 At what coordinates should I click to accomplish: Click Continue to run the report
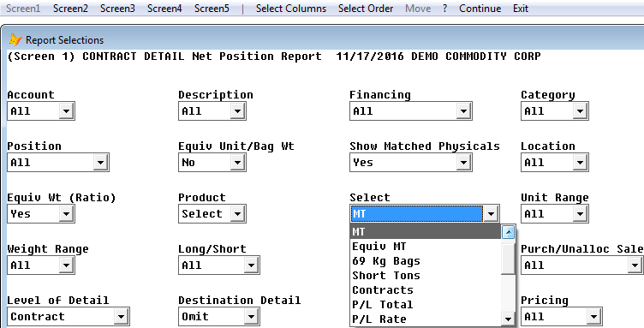tap(480, 9)
